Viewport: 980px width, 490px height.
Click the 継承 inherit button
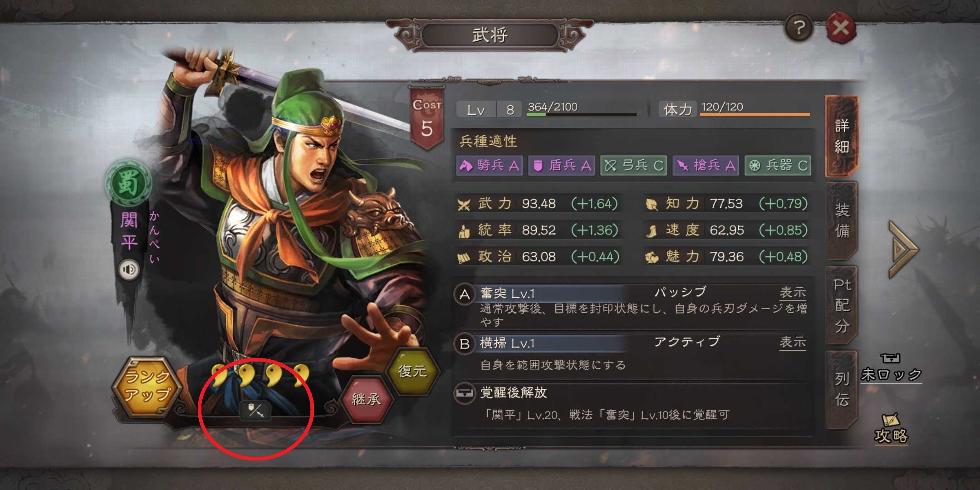click(x=367, y=399)
